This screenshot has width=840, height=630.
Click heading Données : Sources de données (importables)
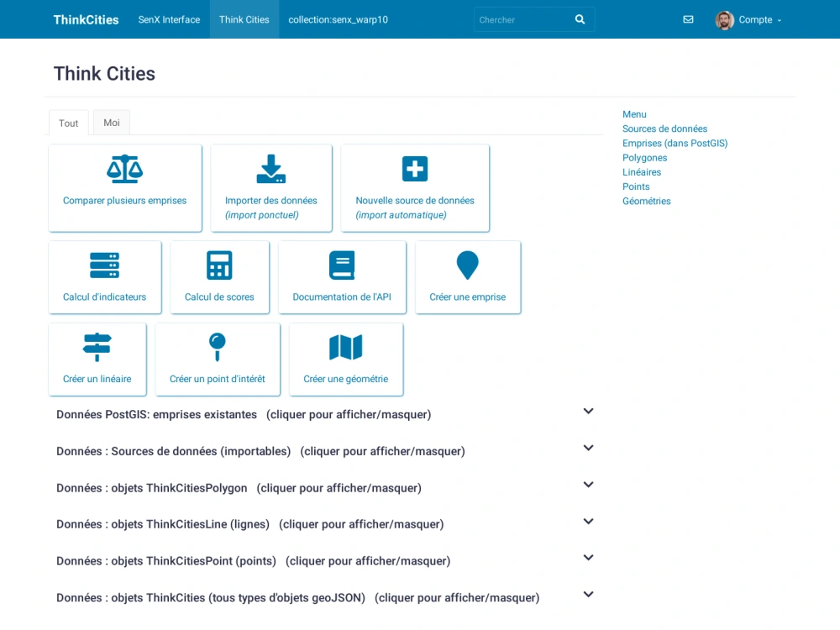tap(174, 451)
